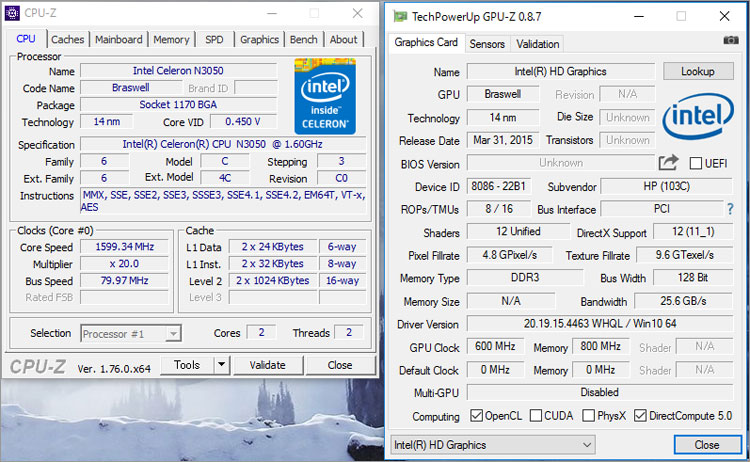Screen dimensions: 750x462
Task: Click the Pixel Fillrate value 4.8 GPixel/s
Action: coord(509,255)
